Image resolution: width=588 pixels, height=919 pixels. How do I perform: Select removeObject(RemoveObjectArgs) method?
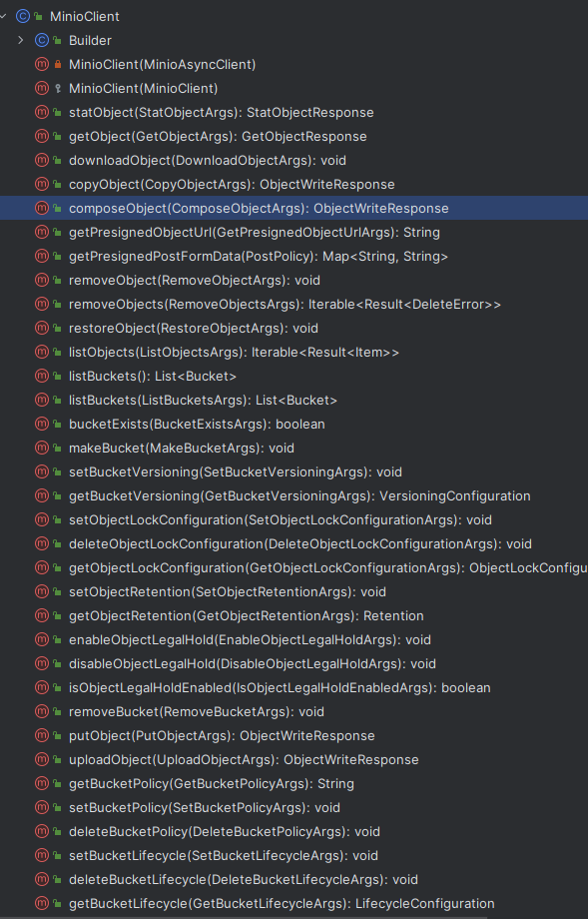point(195,281)
